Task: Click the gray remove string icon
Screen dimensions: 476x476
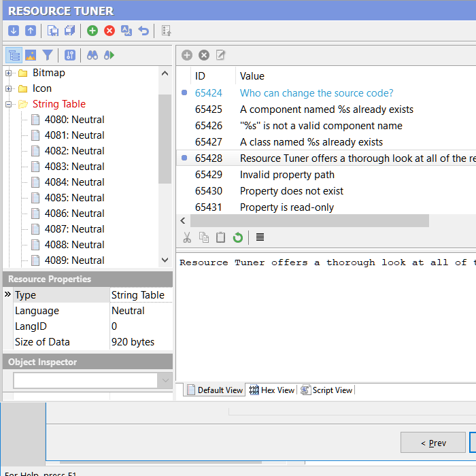Action: (x=204, y=55)
